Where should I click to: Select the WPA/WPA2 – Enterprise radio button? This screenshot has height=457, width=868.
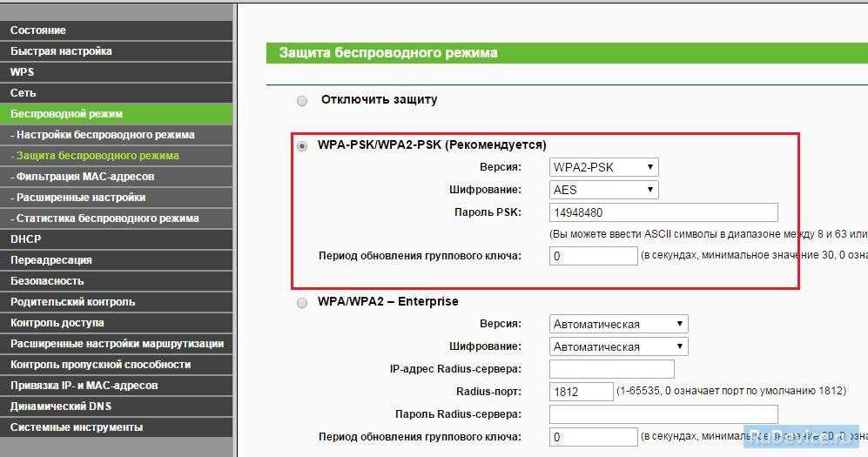point(302,303)
